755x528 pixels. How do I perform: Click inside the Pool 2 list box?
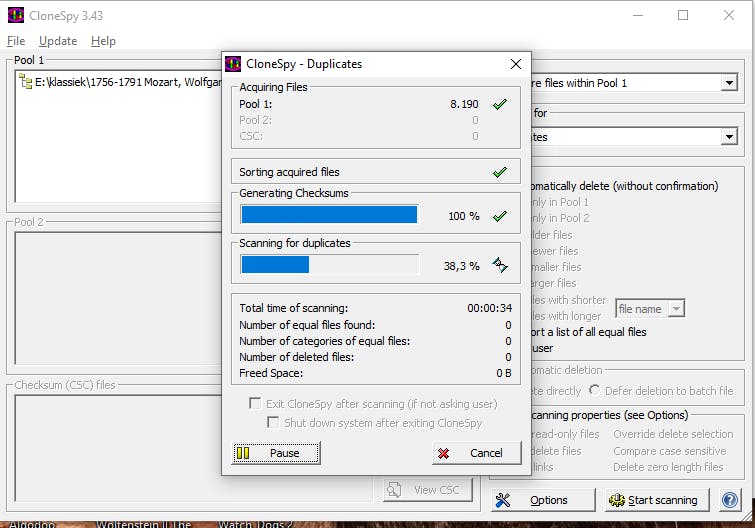point(118,298)
